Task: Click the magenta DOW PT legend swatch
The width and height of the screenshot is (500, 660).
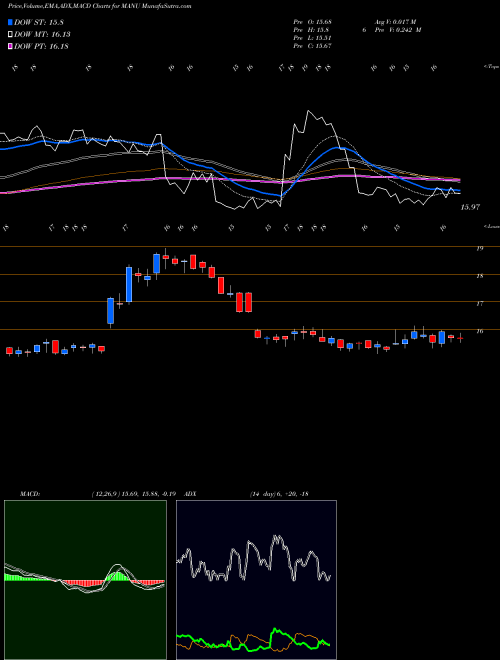Action: (10, 46)
